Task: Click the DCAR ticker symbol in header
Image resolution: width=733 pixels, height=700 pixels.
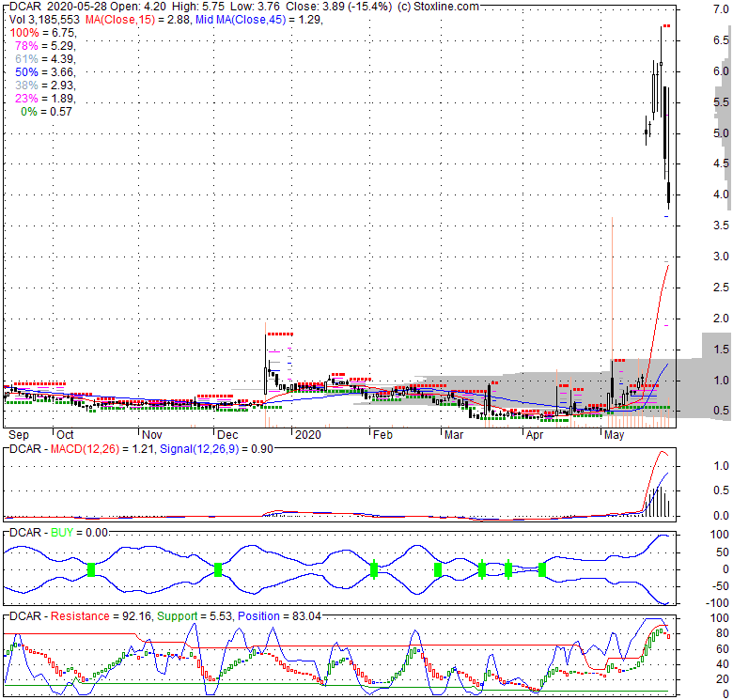Action: point(25,7)
